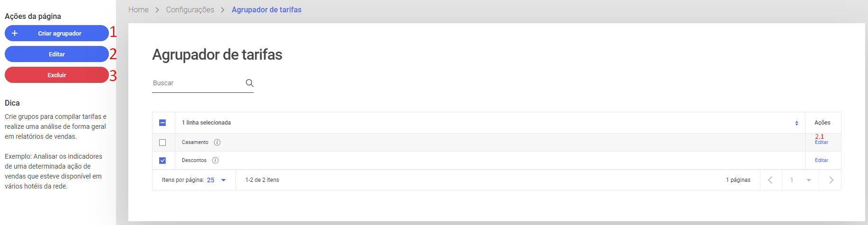The height and width of the screenshot is (225, 868).
Task: Go to previous page arrow
Action: coord(770,180)
